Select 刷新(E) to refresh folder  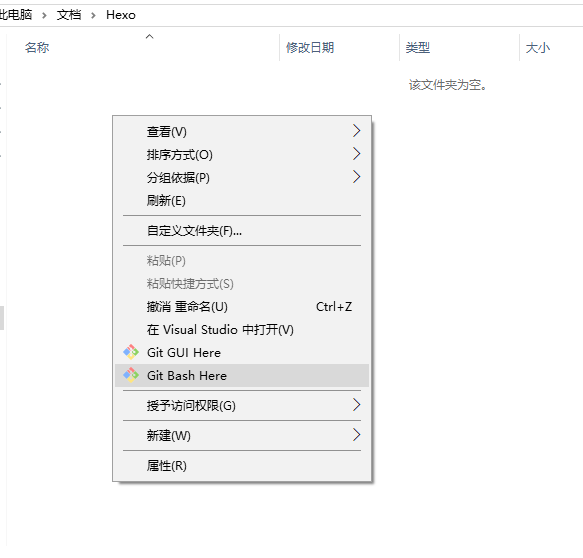coord(242,201)
